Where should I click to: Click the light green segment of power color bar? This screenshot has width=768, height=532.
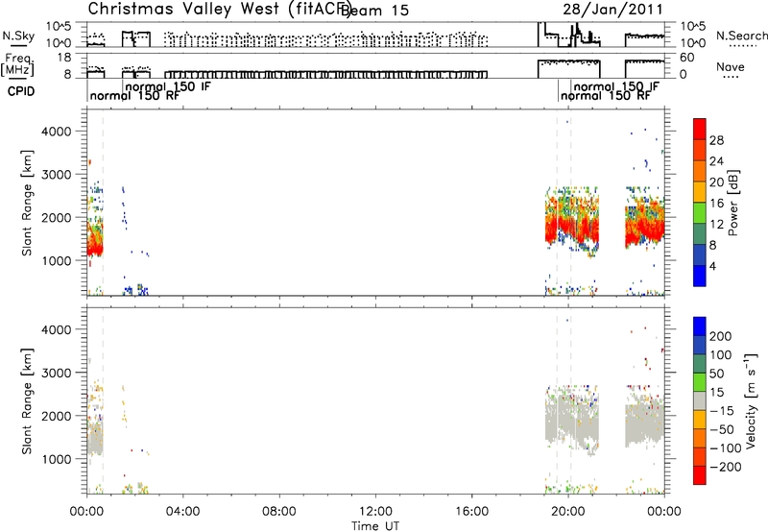coord(700,213)
